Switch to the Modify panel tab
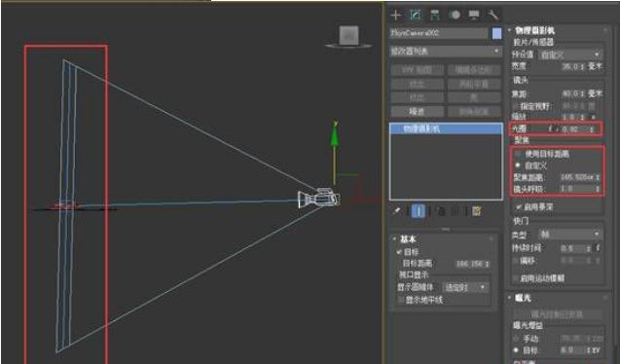 (416, 15)
